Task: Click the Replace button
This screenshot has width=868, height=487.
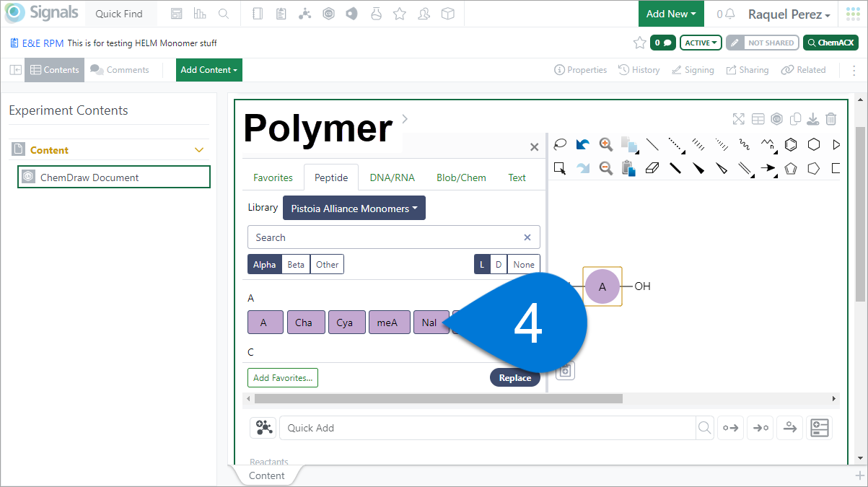Action: [515, 377]
